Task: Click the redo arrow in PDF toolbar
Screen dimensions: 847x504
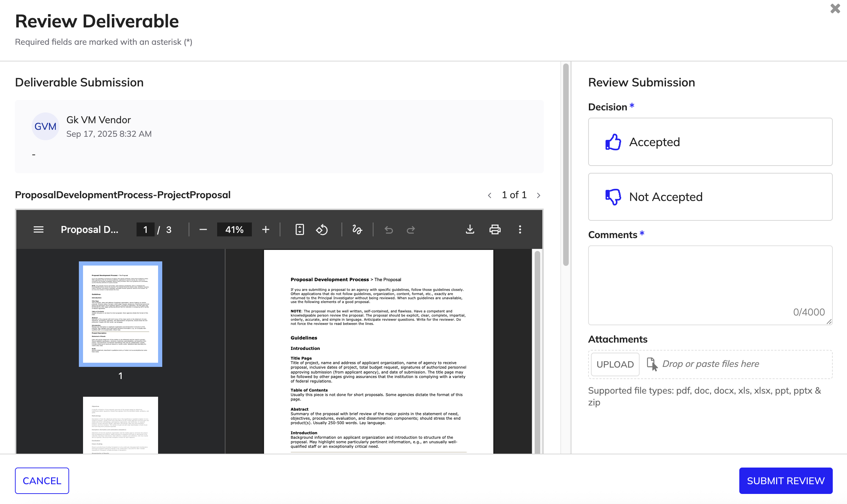Action: tap(411, 230)
